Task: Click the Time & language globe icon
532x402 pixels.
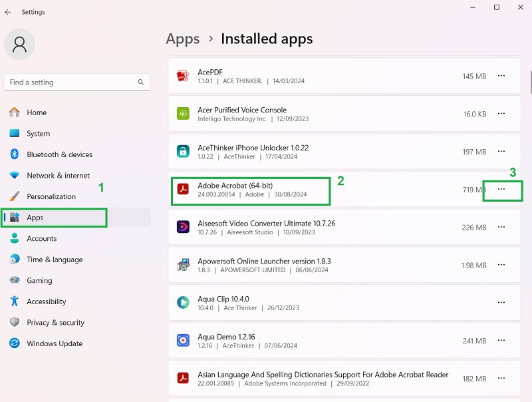Action: click(x=14, y=259)
